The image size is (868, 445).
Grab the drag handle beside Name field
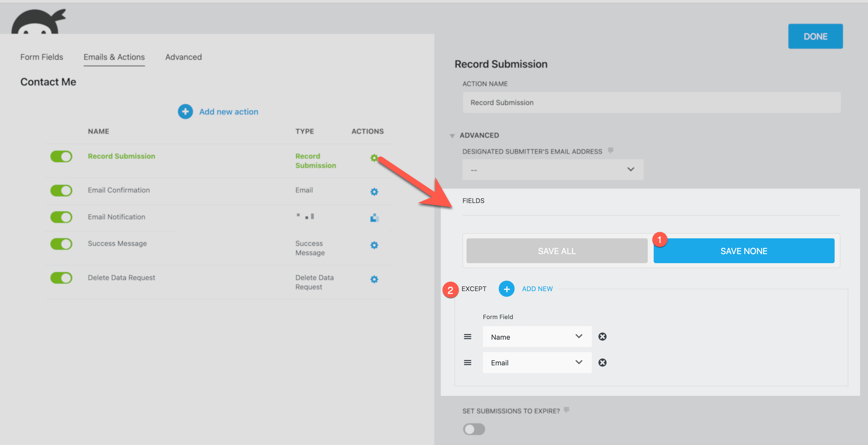tap(467, 336)
